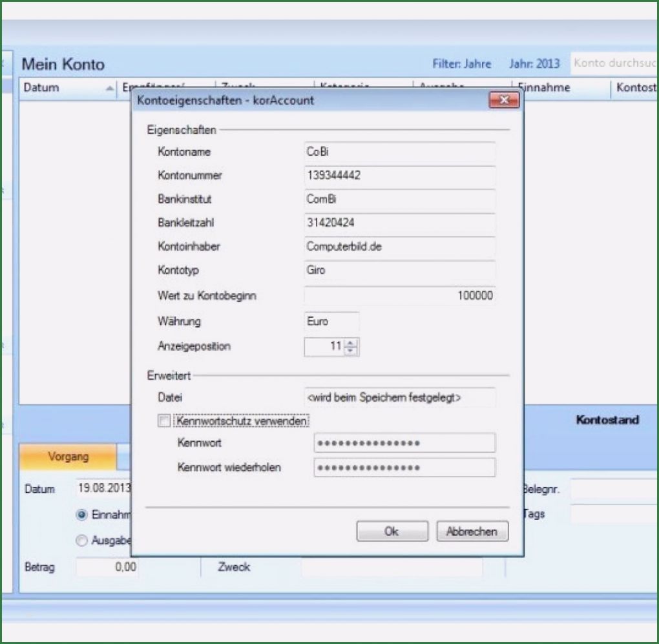Increase Anzeigeposition with the up arrow
Viewport: 659px width, 644px height.
350,343
